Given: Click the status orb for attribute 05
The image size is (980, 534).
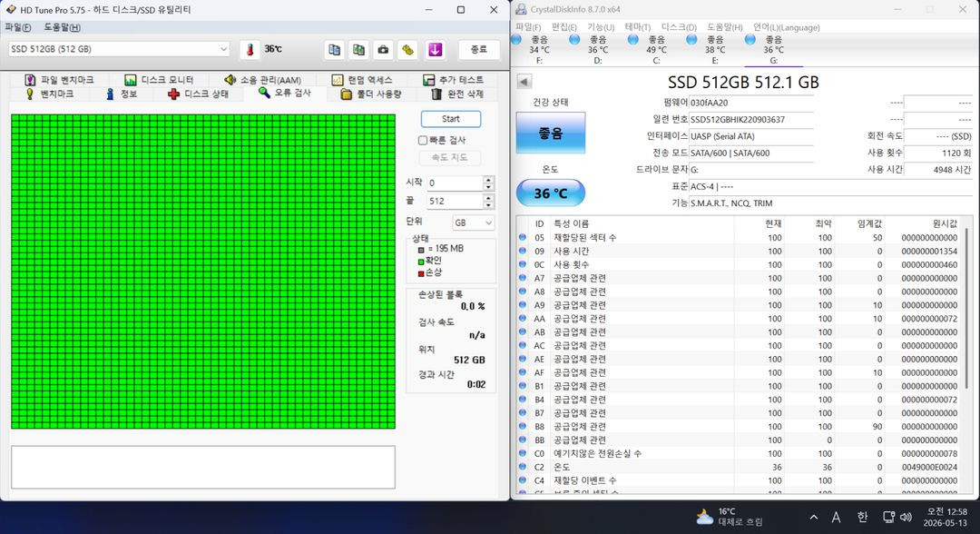Looking at the screenshot, I should pos(523,238).
